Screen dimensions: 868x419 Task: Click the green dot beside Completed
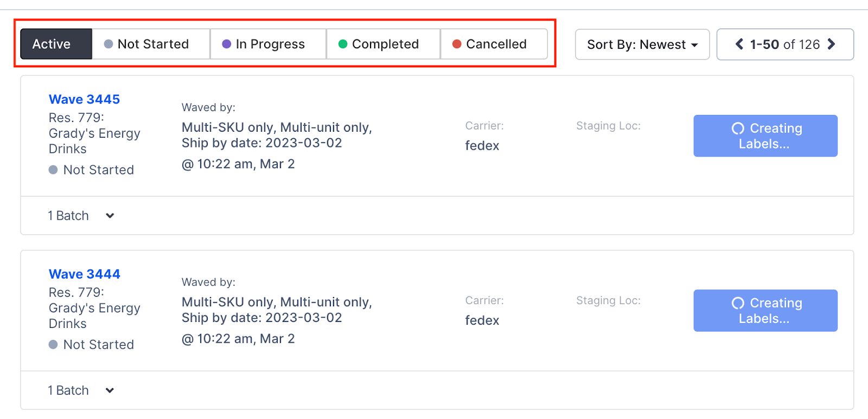click(x=342, y=44)
